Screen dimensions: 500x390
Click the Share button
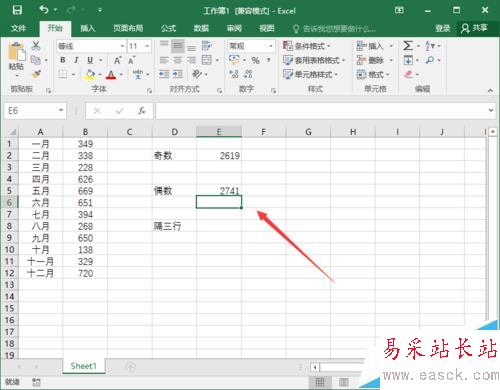474,28
